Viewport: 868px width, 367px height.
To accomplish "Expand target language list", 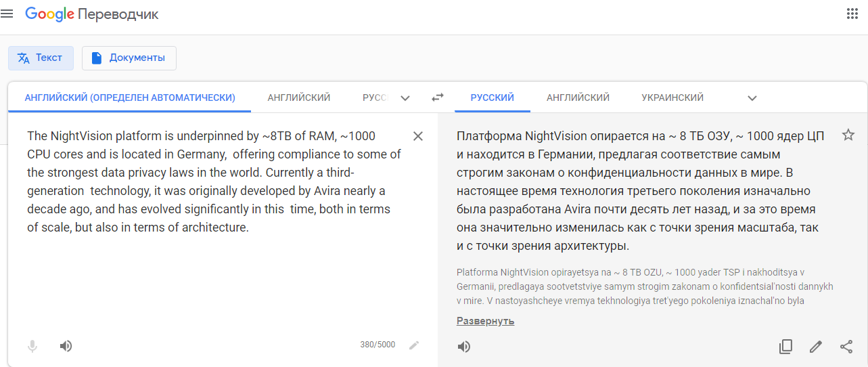I will [752, 98].
